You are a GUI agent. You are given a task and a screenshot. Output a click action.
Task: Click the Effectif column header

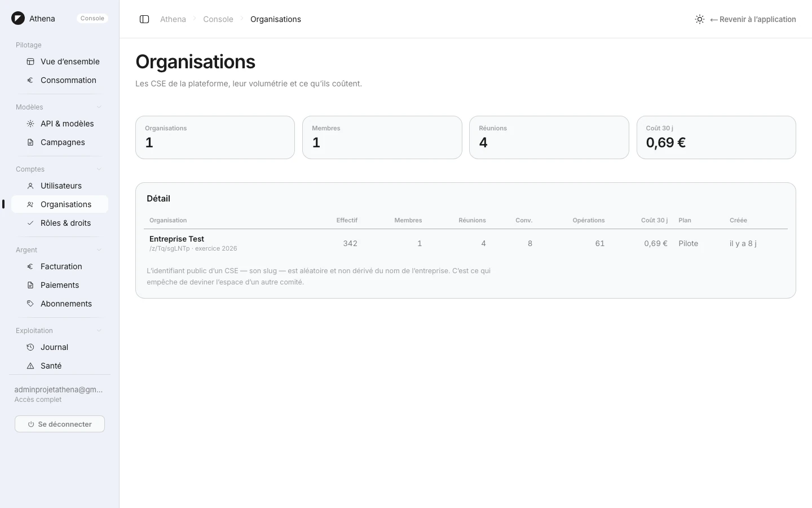tap(347, 220)
